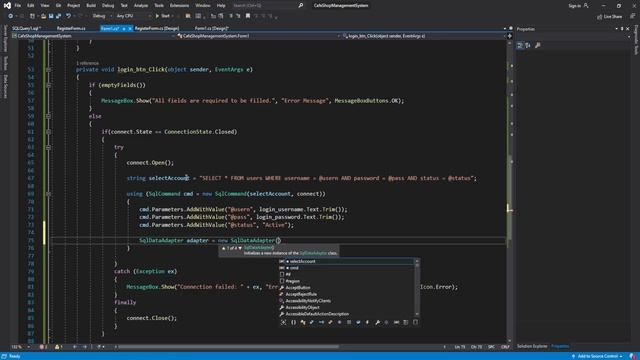Click the Save toolbar icon
Image resolution: width=640 pixels, height=360 pixels.
51,16
